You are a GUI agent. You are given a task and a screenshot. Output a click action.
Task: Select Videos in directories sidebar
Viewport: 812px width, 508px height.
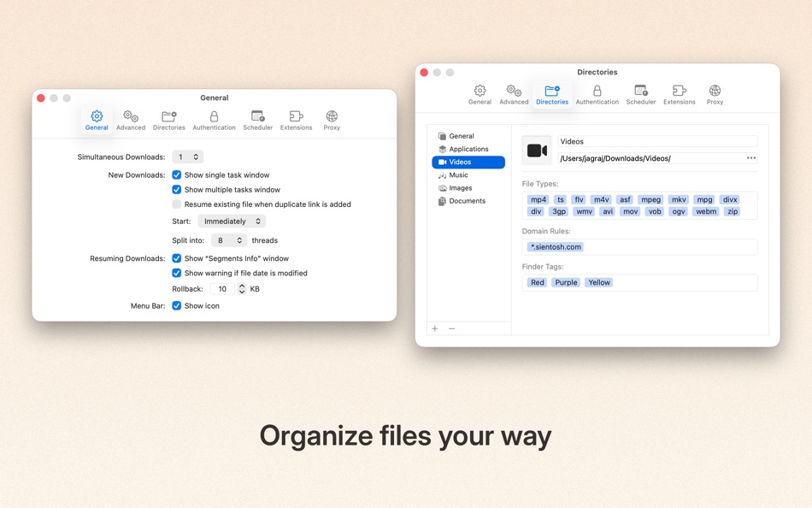pyautogui.click(x=468, y=162)
